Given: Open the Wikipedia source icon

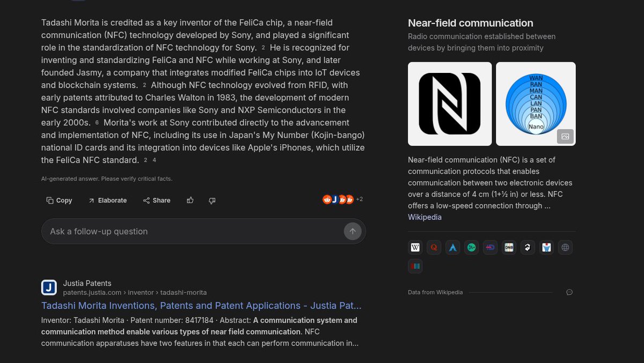Looking at the screenshot, I should click(x=415, y=247).
